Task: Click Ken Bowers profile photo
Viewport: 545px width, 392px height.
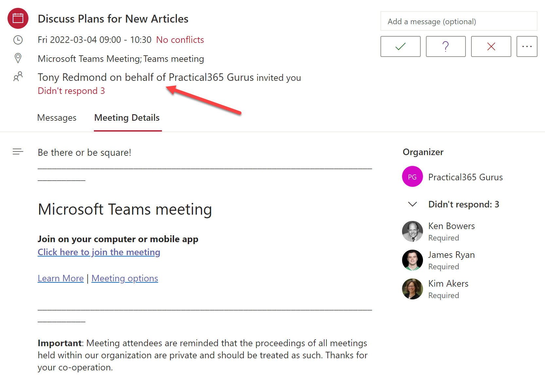Action: pos(412,231)
